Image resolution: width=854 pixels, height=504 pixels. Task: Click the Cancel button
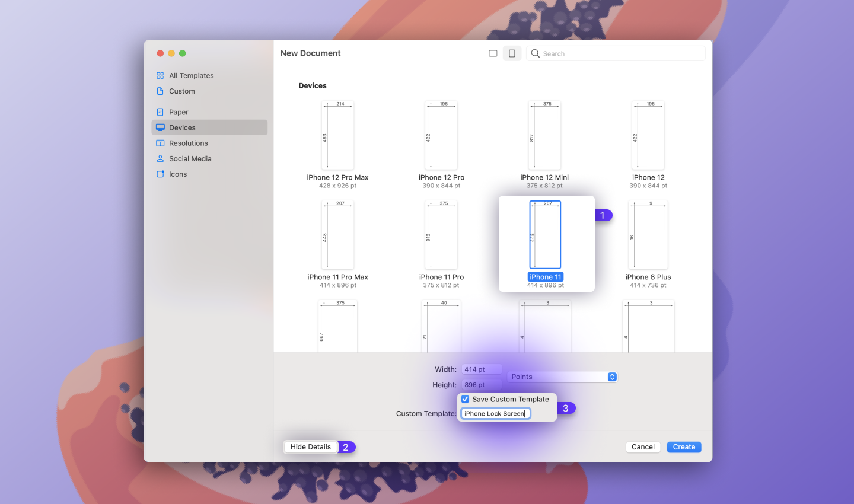[x=643, y=447]
